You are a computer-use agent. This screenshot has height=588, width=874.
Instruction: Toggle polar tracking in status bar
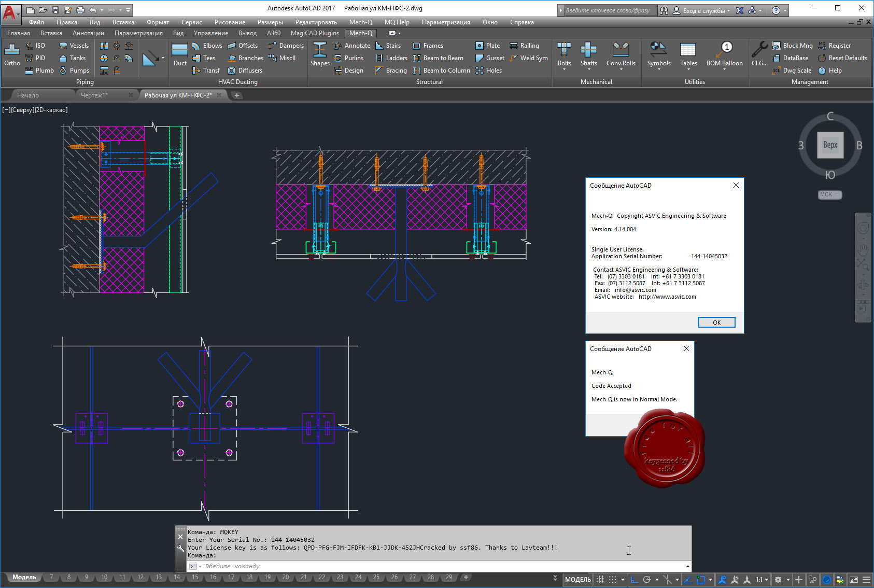(x=646, y=580)
